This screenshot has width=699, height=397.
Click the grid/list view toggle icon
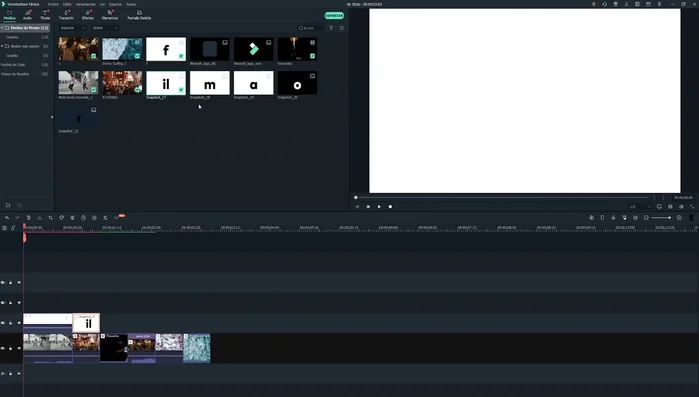342,28
